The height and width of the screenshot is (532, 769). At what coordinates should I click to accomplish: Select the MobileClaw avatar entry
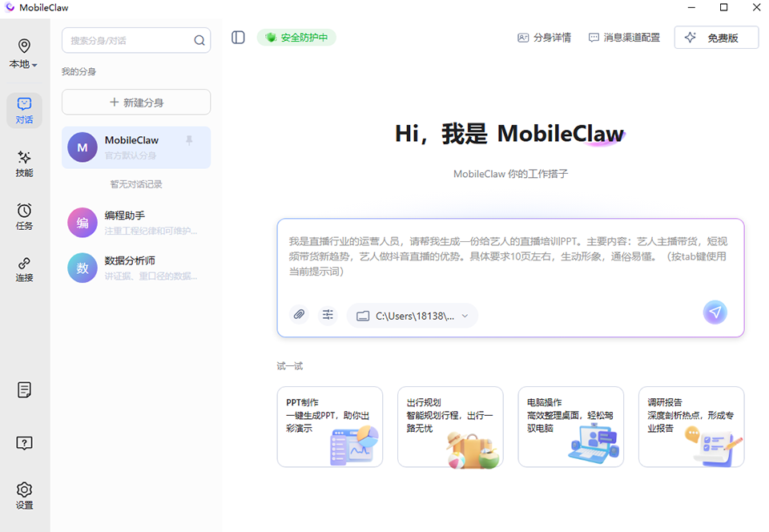tap(136, 147)
